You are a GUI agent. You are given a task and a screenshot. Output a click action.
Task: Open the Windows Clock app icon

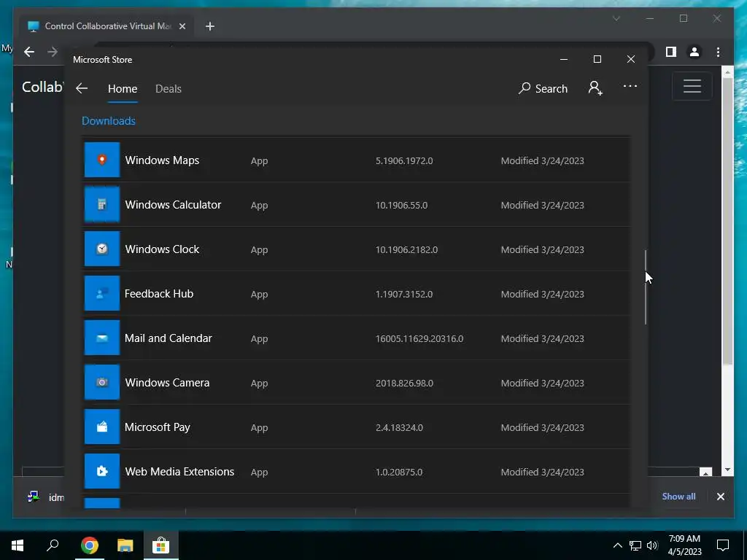coord(102,249)
